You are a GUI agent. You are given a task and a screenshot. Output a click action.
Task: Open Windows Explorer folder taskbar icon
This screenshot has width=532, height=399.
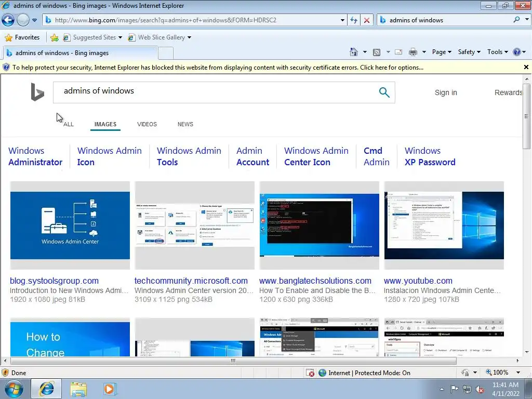(x=78, y=389)
